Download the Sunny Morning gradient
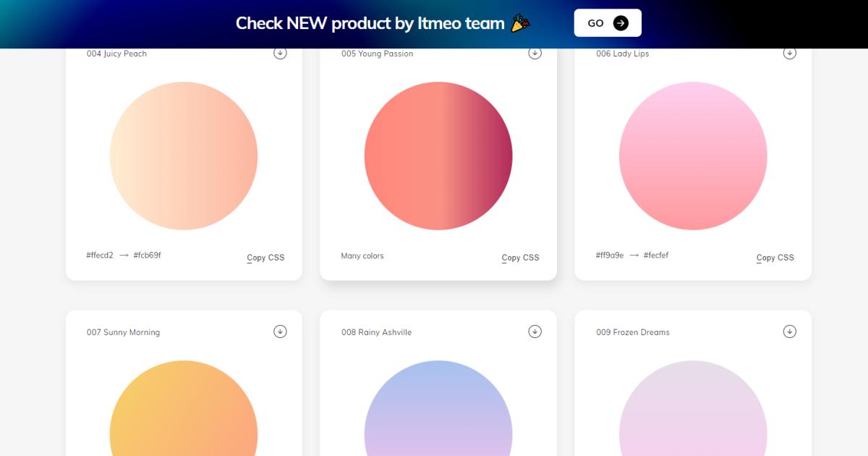This screenshot has height=456, width=868. 280,332
